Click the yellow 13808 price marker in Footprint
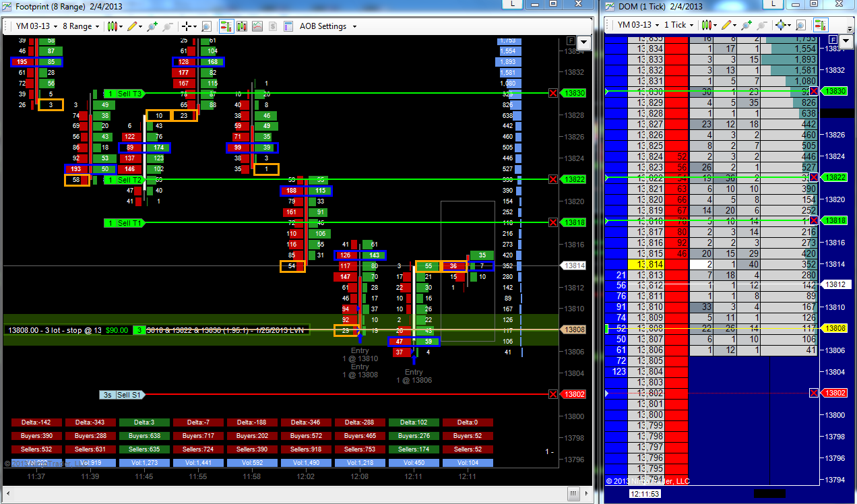857x504 pixels. click(574, 330)
